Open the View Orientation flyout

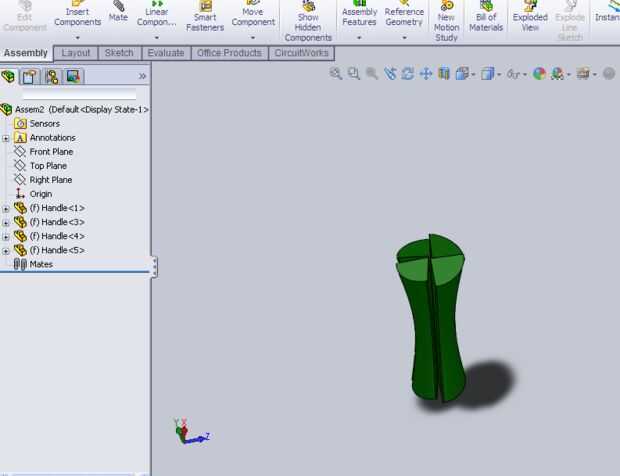point(465,74)
